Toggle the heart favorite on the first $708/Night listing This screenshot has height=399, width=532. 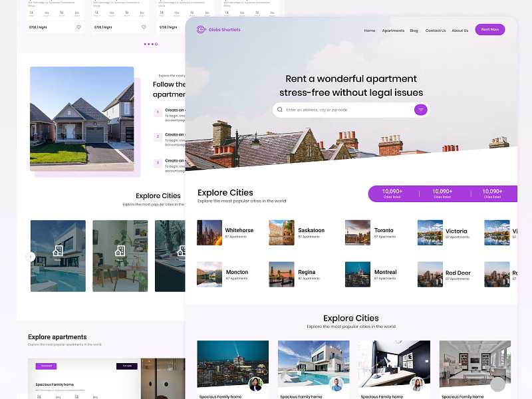point(79,27)
